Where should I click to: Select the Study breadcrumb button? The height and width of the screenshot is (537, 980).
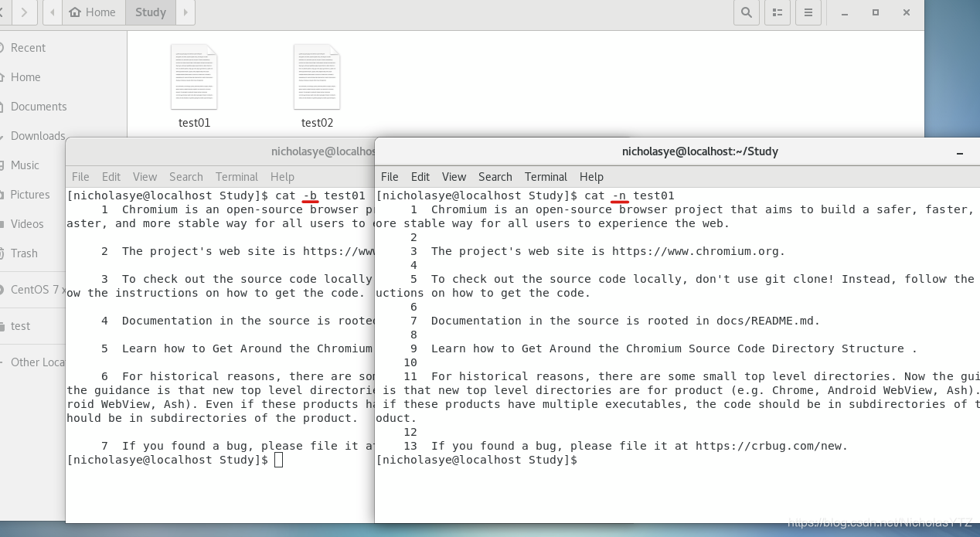click(151, 12)
